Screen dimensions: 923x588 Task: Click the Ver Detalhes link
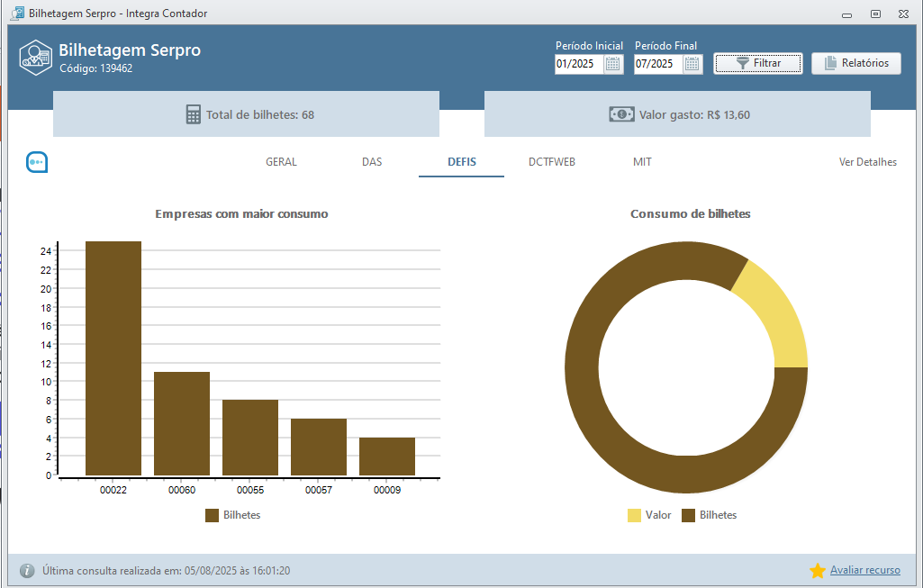(867, 162)
